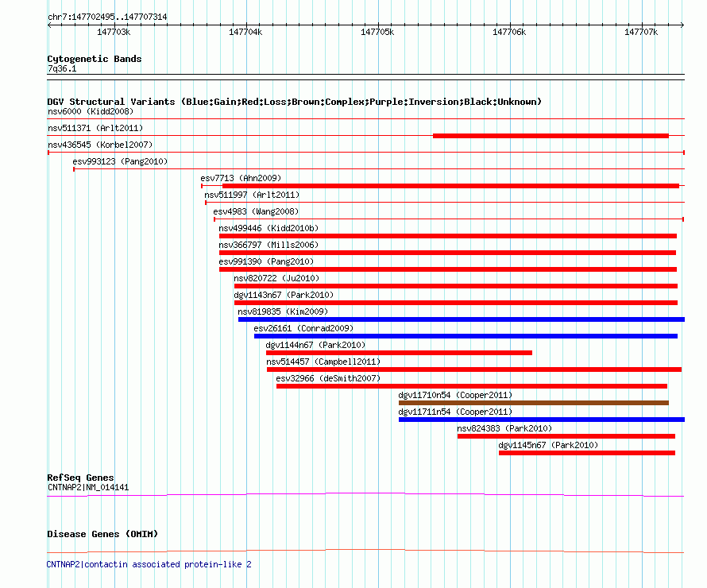Open the nsv6000 (Kidd2008) variant label
Image resolution: width=707 pixels, height=588 pixels.
tap(91, 111)
